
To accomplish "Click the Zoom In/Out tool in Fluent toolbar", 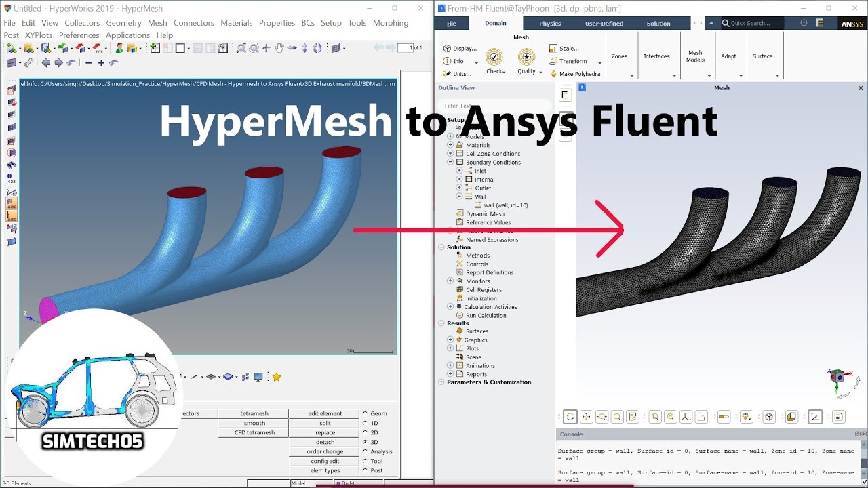I will 601,417.
